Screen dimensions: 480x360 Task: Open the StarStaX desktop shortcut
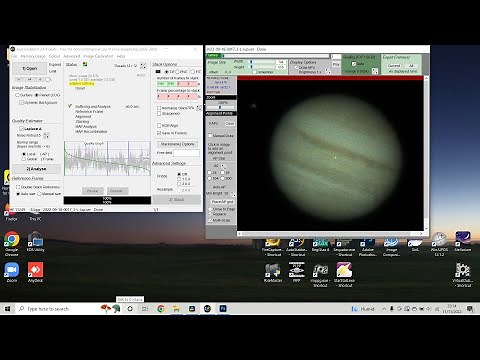click(x=344, y=275)
